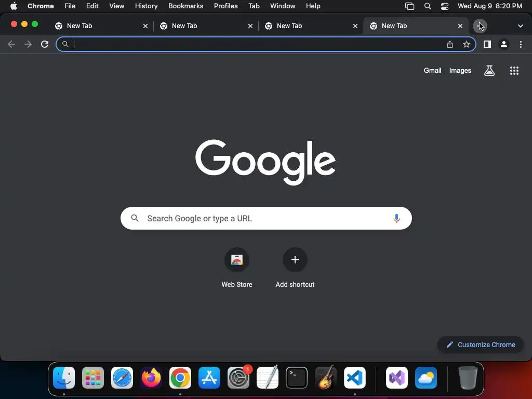This screenshot has height=399, width=532.
Task: Open the History menu
Action: 146,6
